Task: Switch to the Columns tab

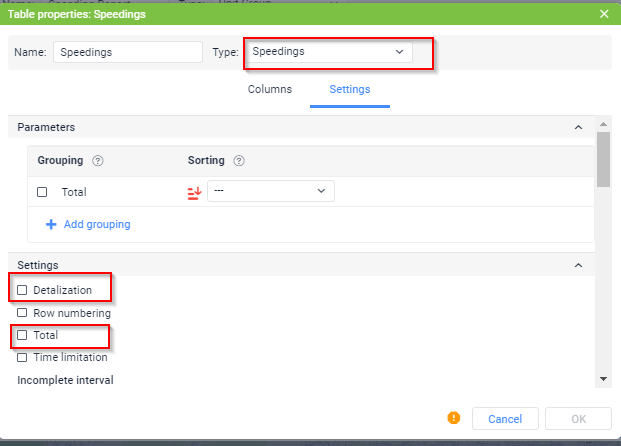Action: pos(270,89)
